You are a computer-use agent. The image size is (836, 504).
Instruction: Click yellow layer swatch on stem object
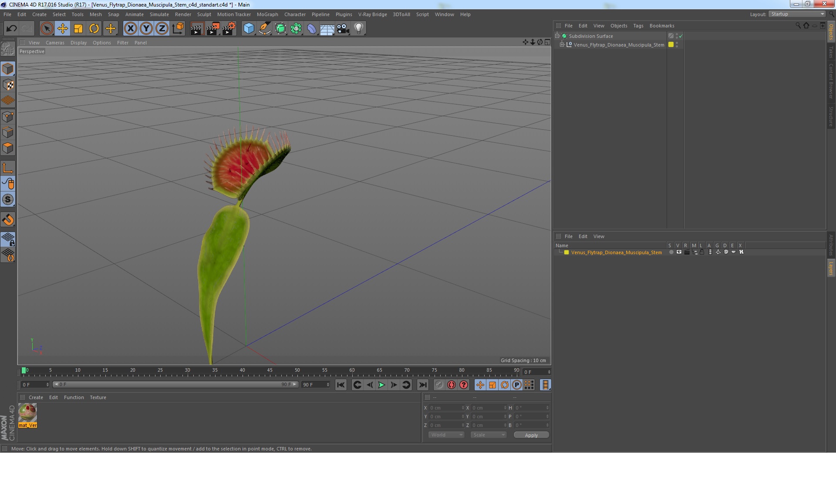pos(671,44)
